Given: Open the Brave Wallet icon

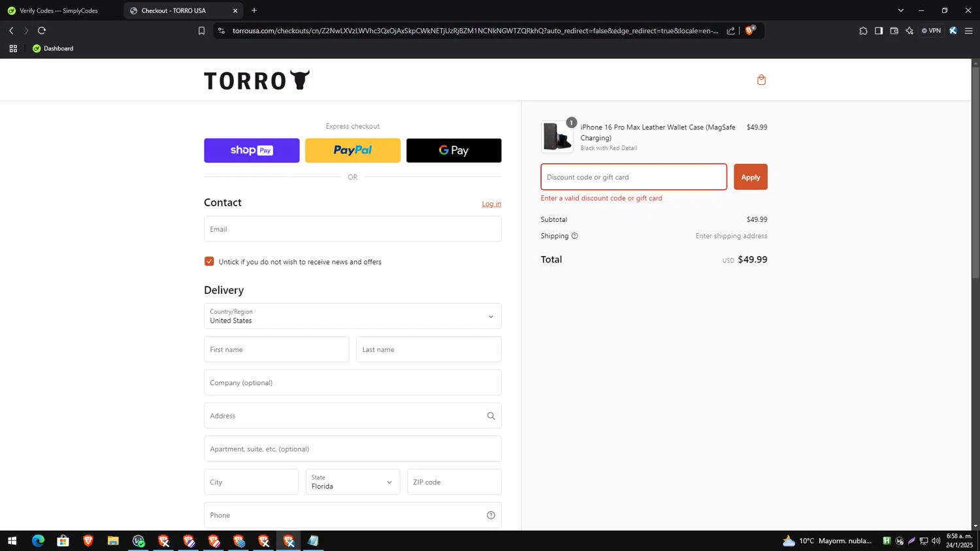Looking at the screenshot, I should point(894,31).
